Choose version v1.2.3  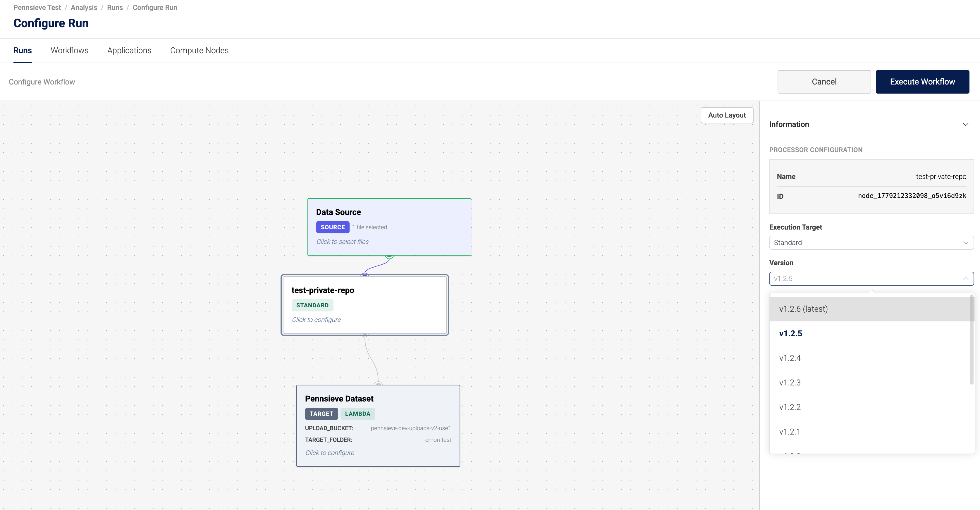coord(870,382)
